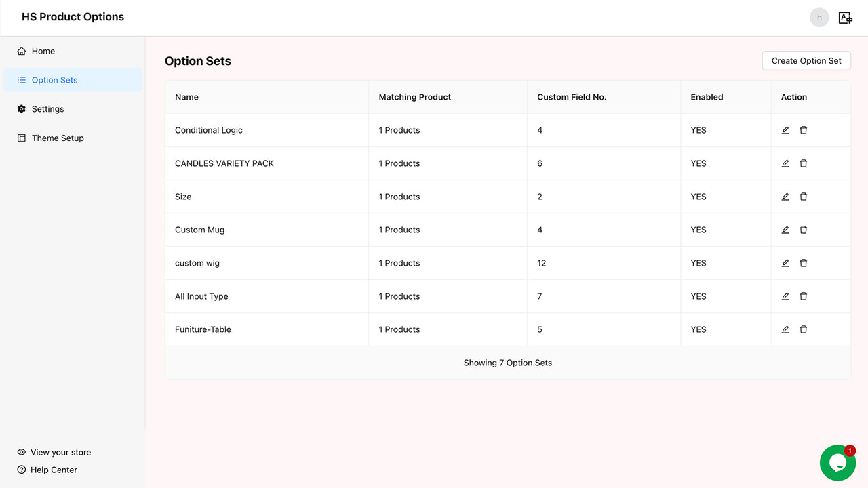Viewport: 868px width, 488px height.
Task: Click the user avatar in the top bar
Action: [819, 17]
